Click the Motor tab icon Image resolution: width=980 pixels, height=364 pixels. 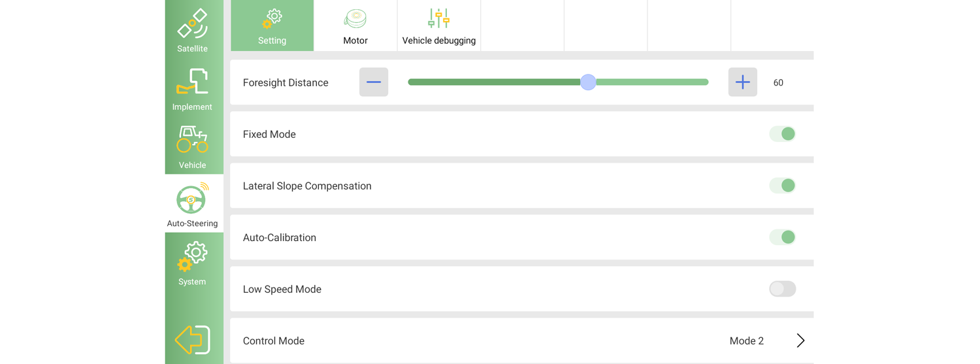pos(355,19)
